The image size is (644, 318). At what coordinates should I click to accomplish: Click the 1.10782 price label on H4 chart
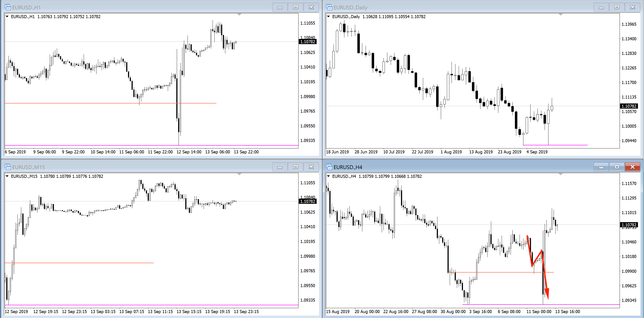pyautogui.click(x=629, y=225)
